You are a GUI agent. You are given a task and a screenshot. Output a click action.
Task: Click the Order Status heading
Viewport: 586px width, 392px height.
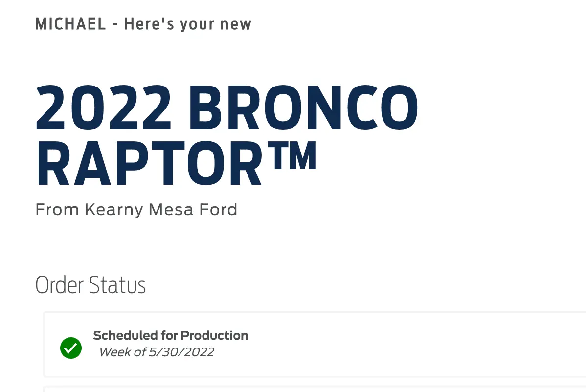(90, 285)
